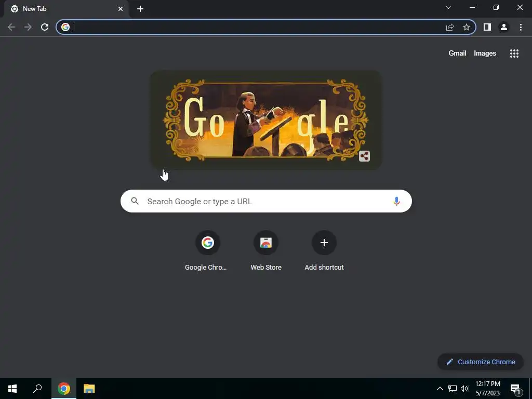Click the Search Google or type URL box
Screen dimensions: 532x399
[266, 201]
